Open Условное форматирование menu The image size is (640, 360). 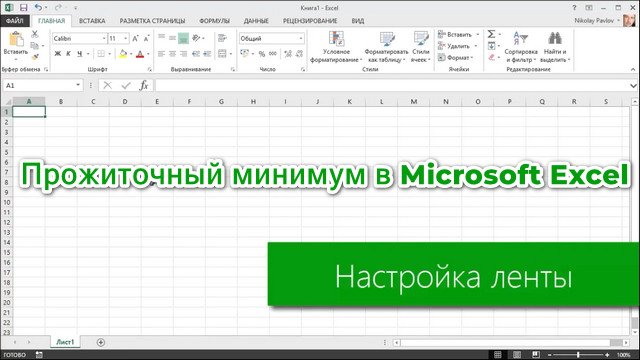pyautogui.click(x=336, y=47)
